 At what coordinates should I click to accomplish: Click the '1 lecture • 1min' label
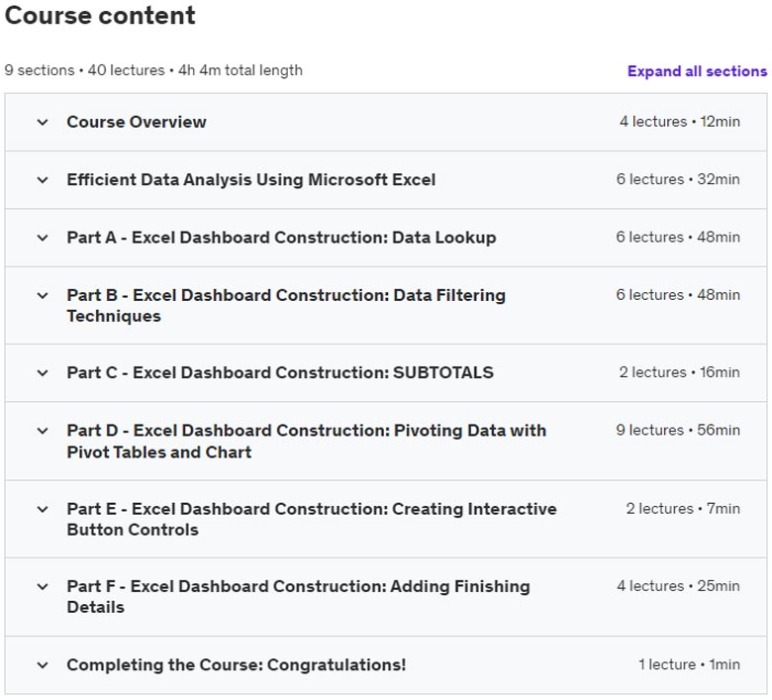(689, 664)
